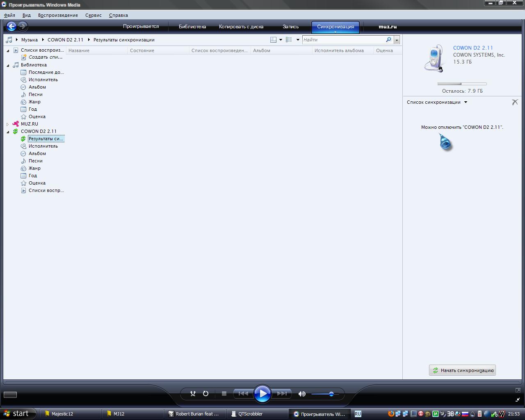The height and width of the screenshot is (420, 525).
Task: Open the Список синхронизации dropdown
Action: [437, 102]
